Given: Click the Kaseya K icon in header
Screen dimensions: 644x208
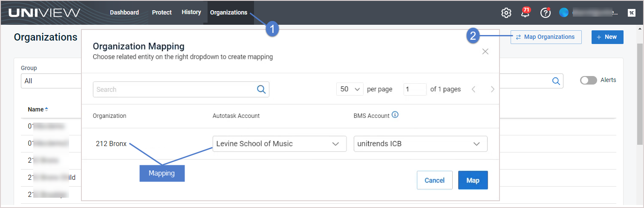Looking at the screenshot, I should coord(631,13).
